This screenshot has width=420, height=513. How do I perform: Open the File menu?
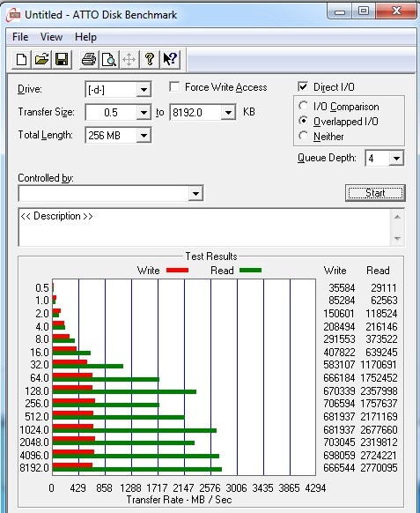pos(20,37)
